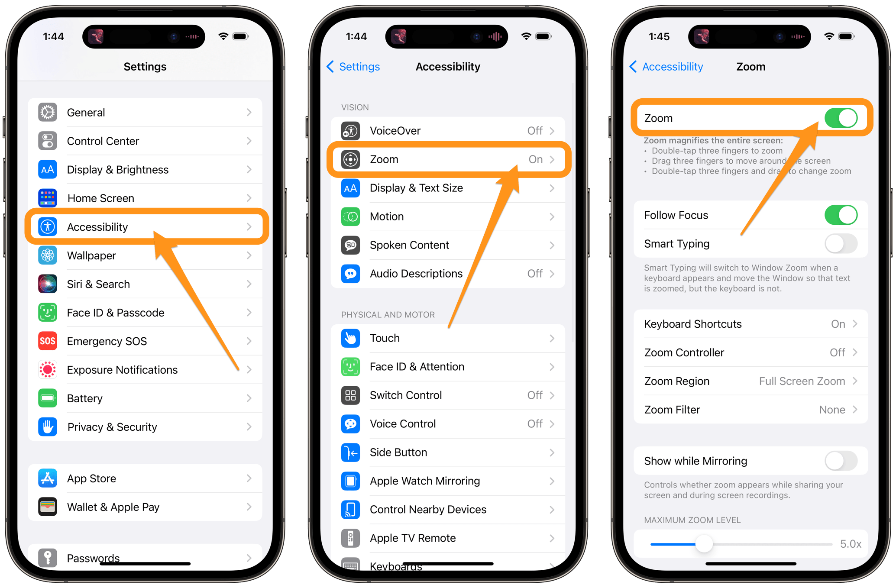Open the Touch settings
This screenshot has height=588, width=896.
click(449, 339)
